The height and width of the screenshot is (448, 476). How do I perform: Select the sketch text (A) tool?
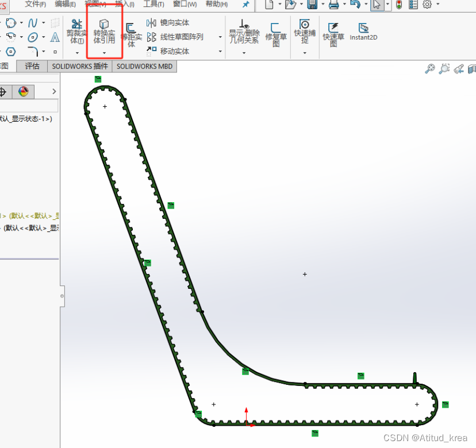point(55,37)
